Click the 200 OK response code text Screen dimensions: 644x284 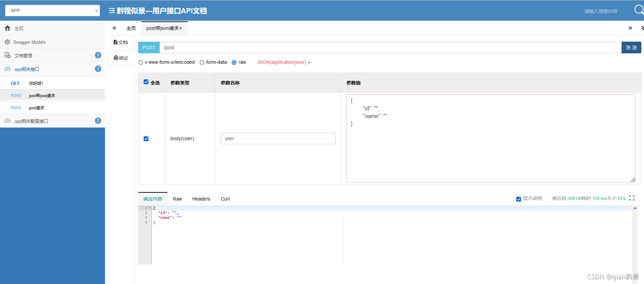575,198
